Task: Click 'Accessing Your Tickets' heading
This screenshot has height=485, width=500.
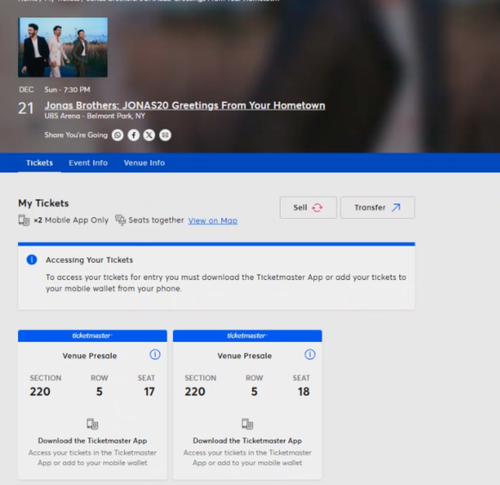Action: pyautogui.click(x=89, y=260)
